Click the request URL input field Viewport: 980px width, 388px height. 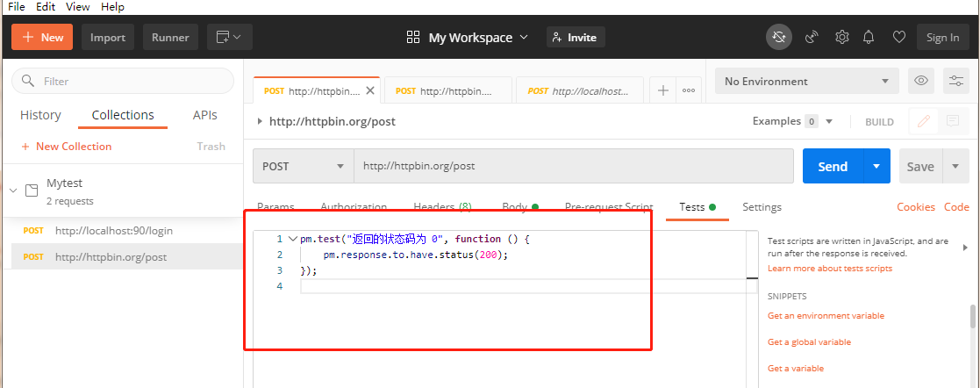tap(574, 166)
